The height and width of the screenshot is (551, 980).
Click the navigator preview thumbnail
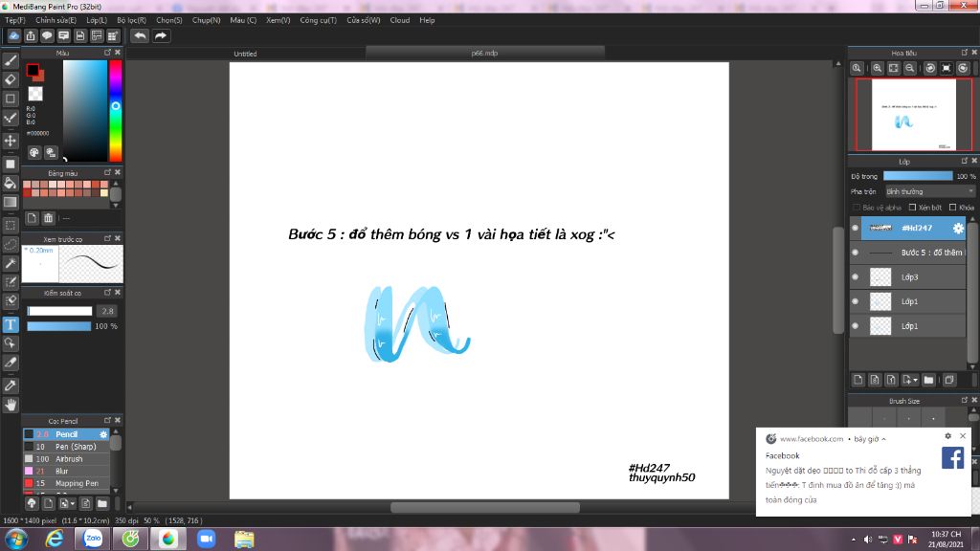point(914,115)
